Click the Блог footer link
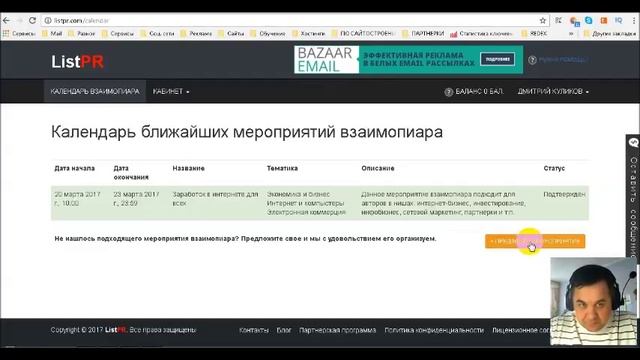 (x=284, y=330)
